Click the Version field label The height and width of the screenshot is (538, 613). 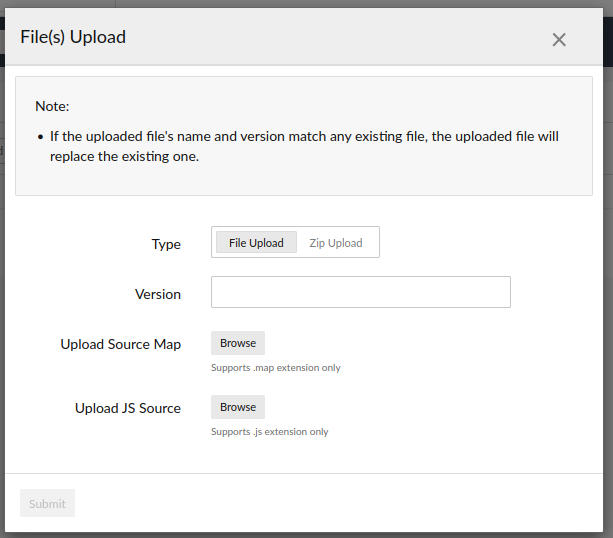(x=158, y=294)
